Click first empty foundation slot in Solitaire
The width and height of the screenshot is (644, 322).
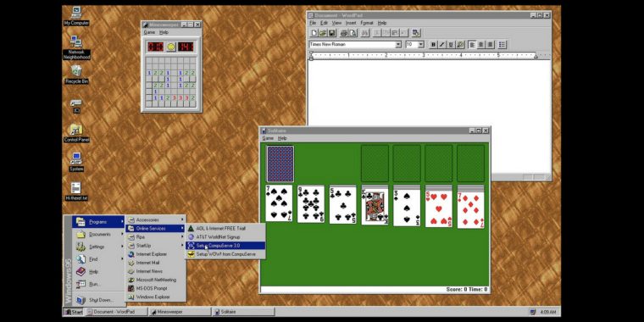pos(375,163)
